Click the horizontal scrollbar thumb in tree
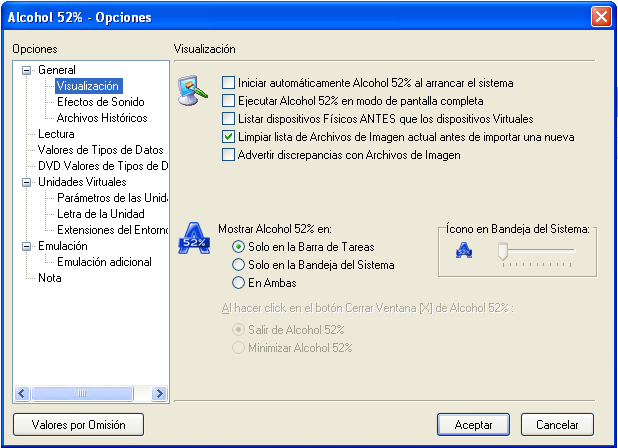618x448 pixels. [x=82, y=393]
